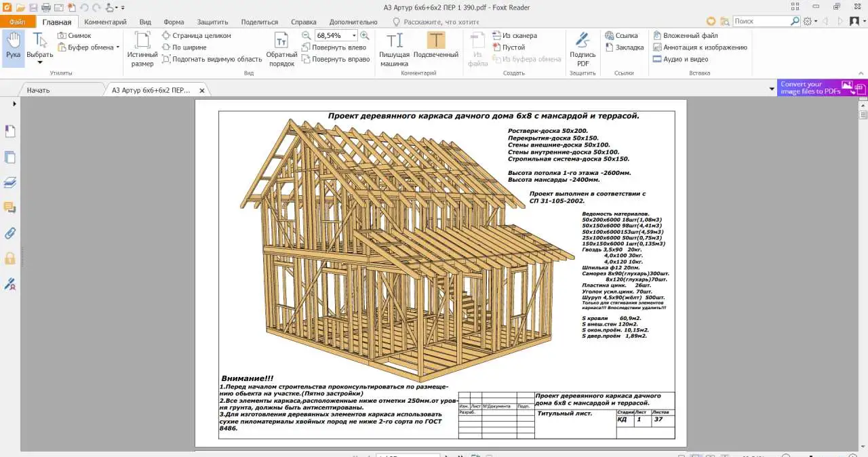Screen dimensions: 868x457
Task: Click the orange heart icon
Action: tap(711, 21)
